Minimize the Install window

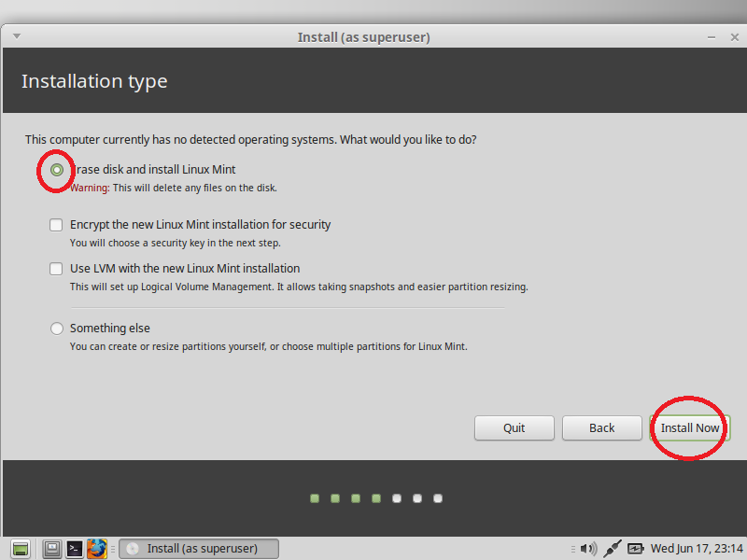[712, 37]
